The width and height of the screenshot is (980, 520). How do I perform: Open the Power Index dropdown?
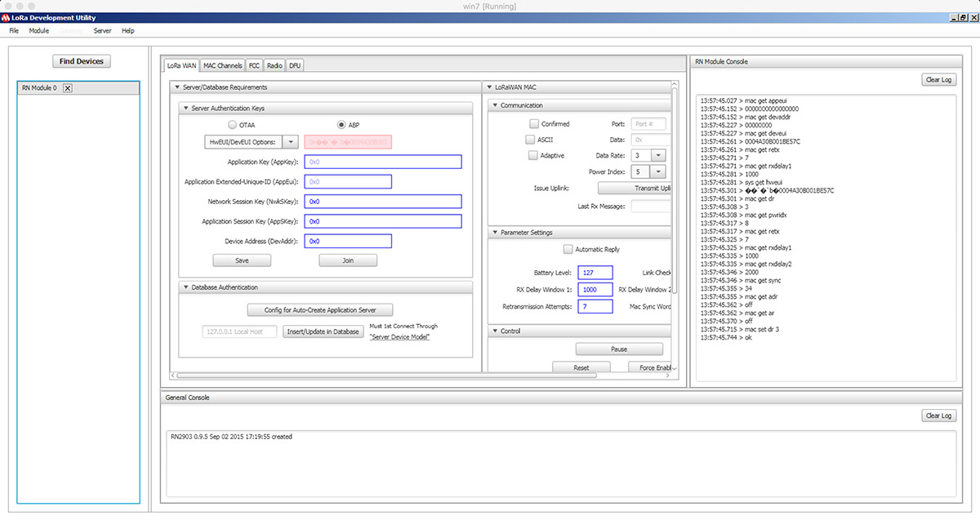[658, 171]
